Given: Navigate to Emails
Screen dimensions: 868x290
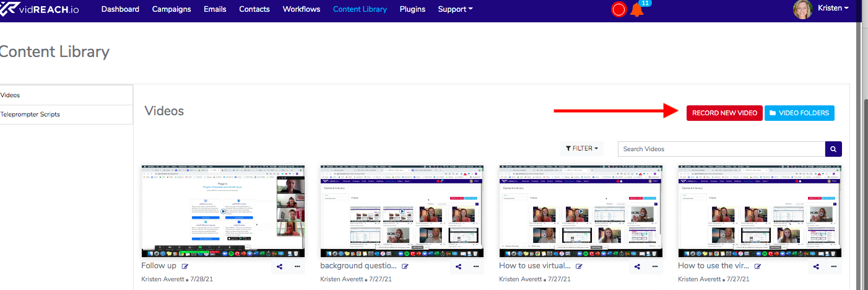Looking at the screenshot, I should pos(215,9).
